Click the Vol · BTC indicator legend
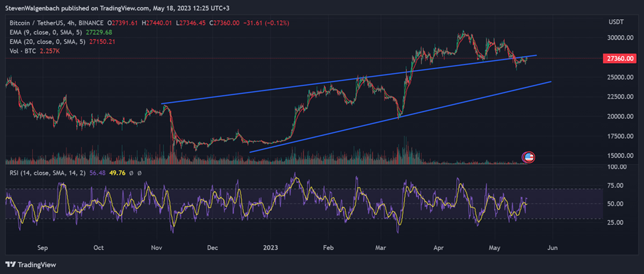The width and height of the screenshot is (644, 274). 23,51
